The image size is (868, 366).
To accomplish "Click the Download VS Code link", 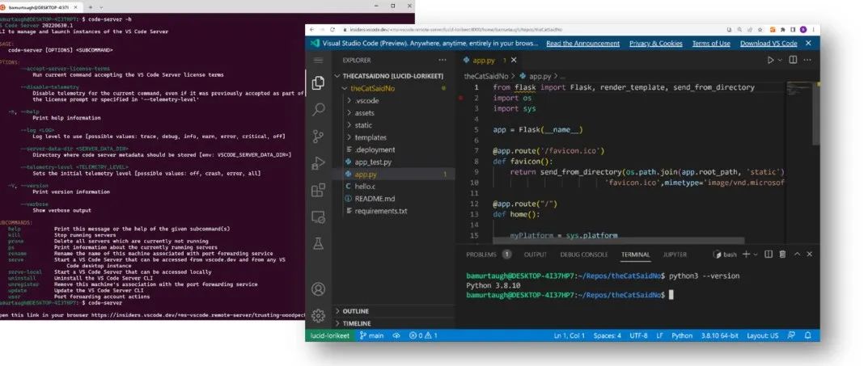I will pos(768,43).
